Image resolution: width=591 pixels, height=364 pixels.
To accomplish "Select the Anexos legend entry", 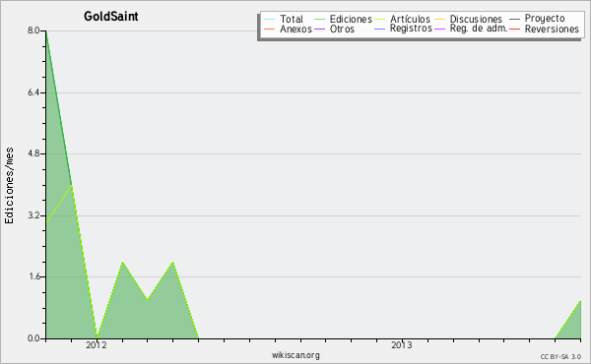I will (x=295, y=29).
